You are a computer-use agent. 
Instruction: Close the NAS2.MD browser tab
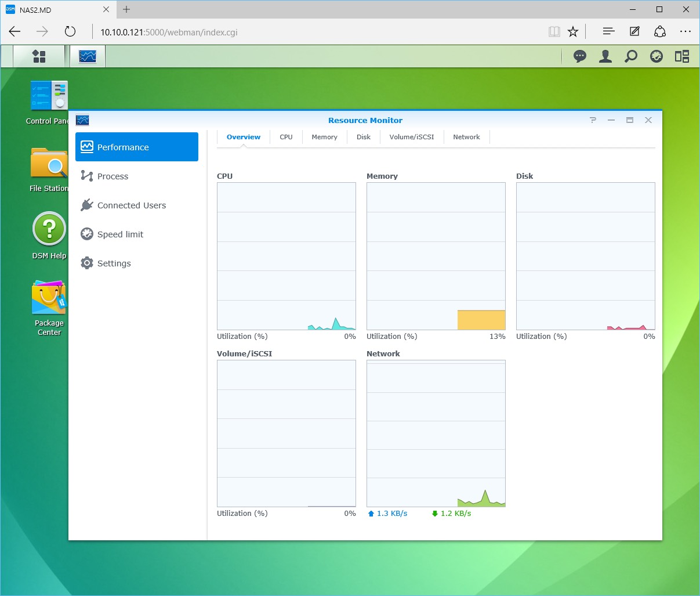click(106, 10)
